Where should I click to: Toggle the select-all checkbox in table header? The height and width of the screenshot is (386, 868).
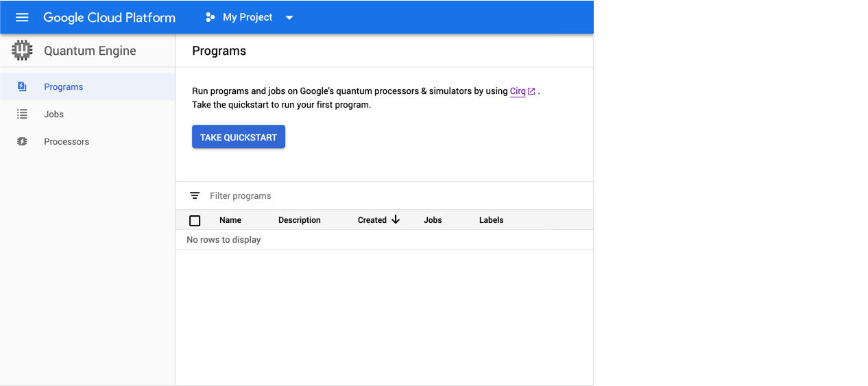pyautogui.click(x=195, y=220)
